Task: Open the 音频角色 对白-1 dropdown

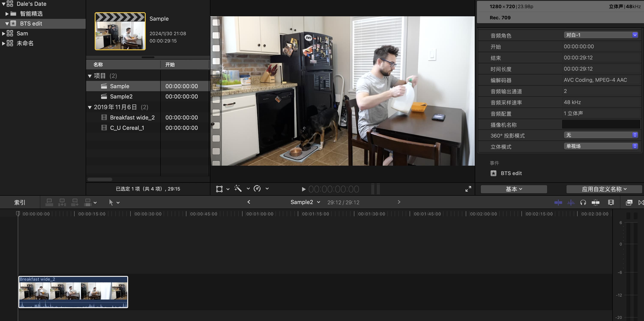Action: [601, 35]
